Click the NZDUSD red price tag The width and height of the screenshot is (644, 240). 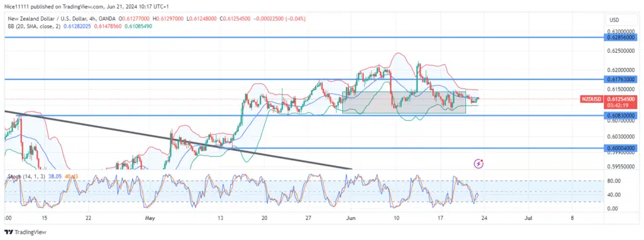point(591,99)
